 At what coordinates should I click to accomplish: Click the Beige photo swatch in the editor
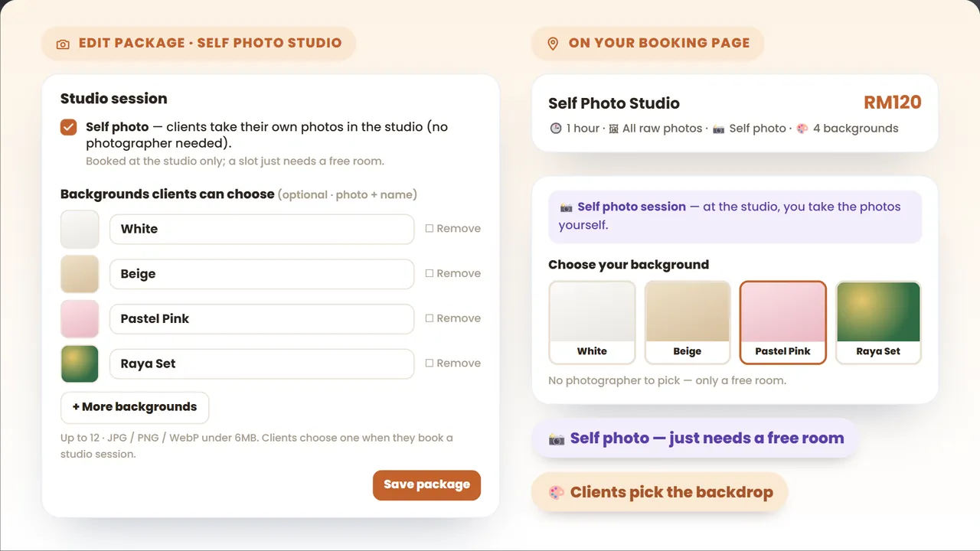point(80,274)
